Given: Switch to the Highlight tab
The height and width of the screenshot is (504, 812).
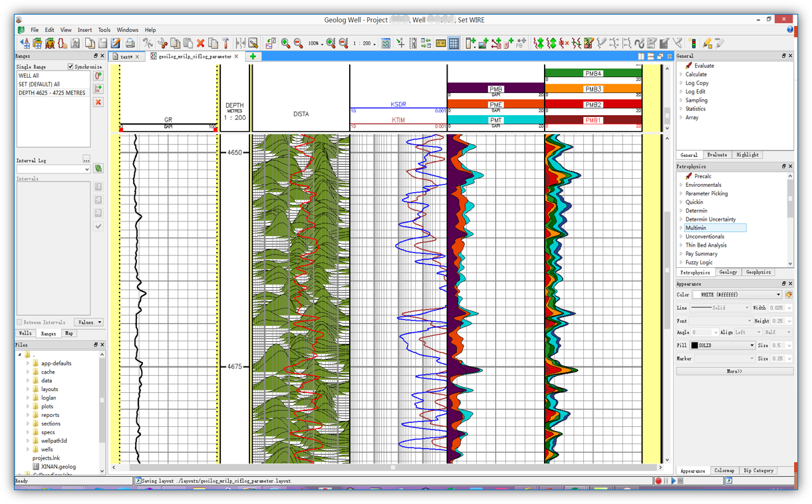Looking at the screenshot, I should tap(747, 155).
